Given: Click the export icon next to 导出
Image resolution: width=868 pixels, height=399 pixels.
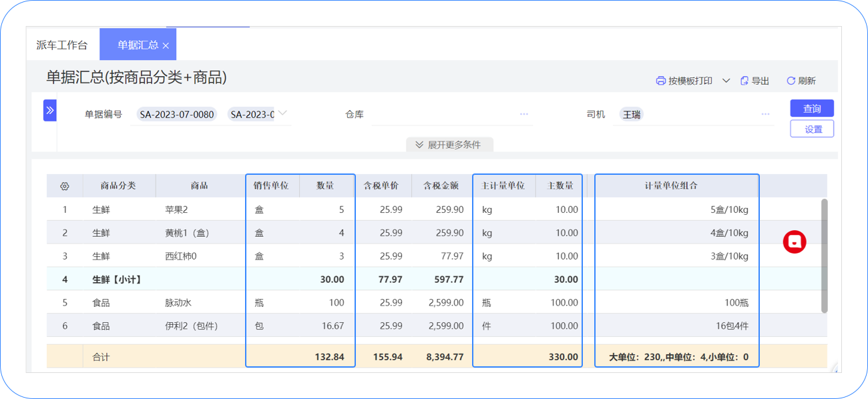Looking at the screenshot, I should coord(744,81).
